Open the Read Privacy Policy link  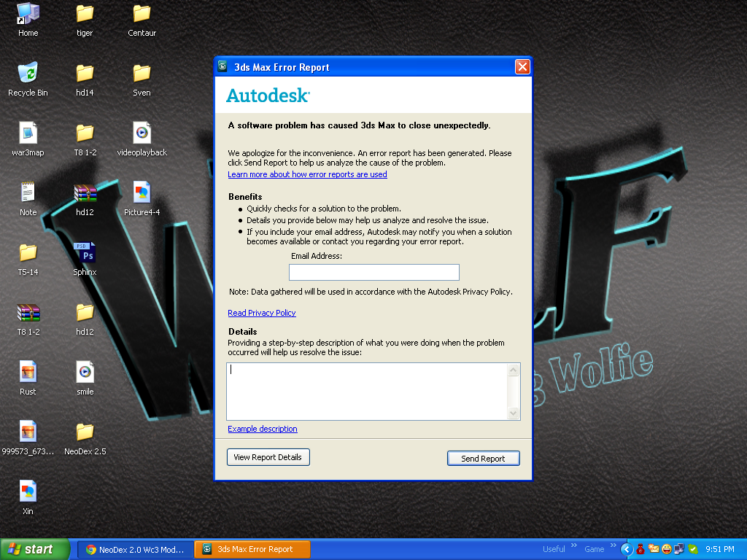tap(262, 313)
